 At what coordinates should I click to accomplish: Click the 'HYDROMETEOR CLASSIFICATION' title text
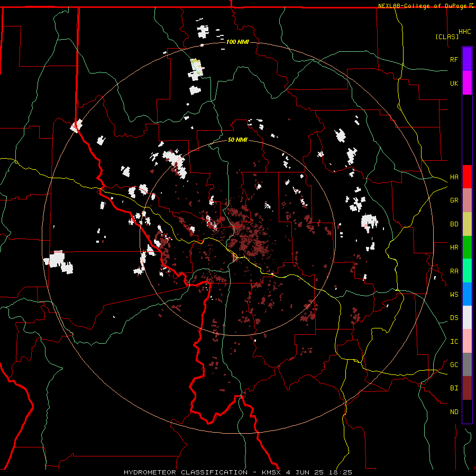click(186, 472)
